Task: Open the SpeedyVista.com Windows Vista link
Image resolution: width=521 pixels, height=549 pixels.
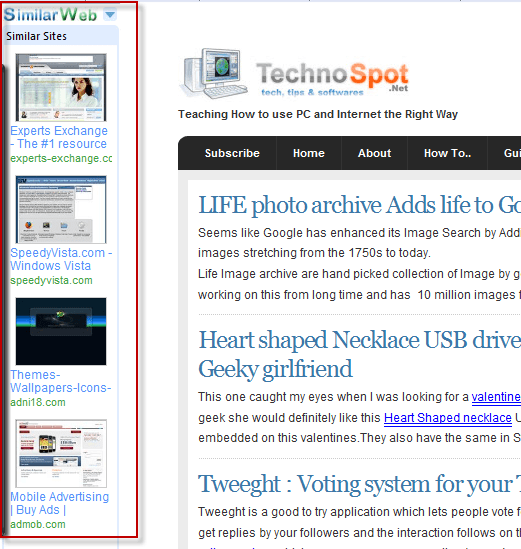Action: [x=61, y=259]
